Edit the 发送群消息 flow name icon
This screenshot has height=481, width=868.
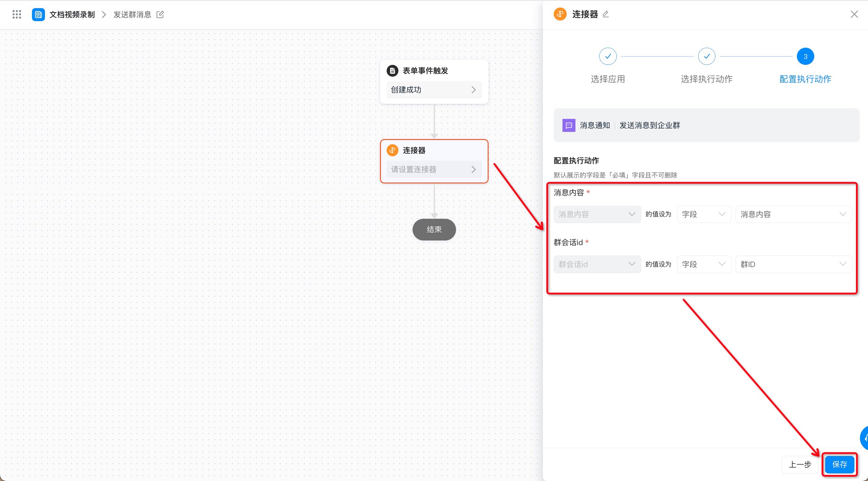(160, 14)
